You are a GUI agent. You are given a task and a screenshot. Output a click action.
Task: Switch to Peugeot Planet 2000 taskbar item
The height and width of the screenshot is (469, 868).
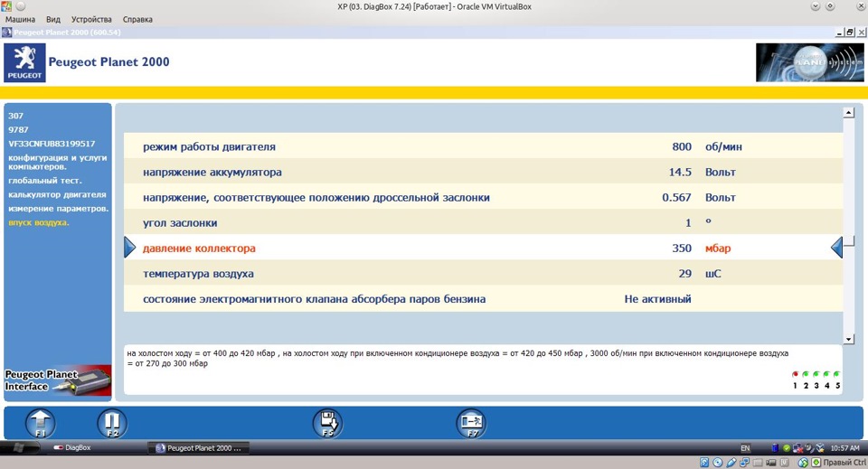click(199, 448)
